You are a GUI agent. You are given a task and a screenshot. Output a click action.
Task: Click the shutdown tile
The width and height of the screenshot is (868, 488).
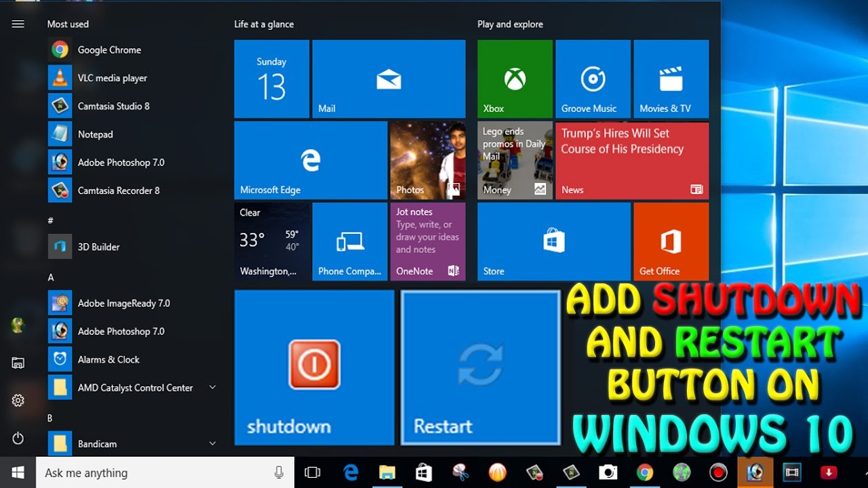click(313, 367)
